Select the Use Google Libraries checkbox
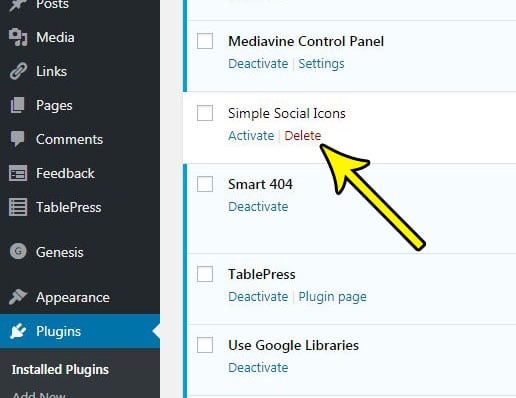Screen dimensions: 516x398 pyautogui.click(x=205, y=345)
